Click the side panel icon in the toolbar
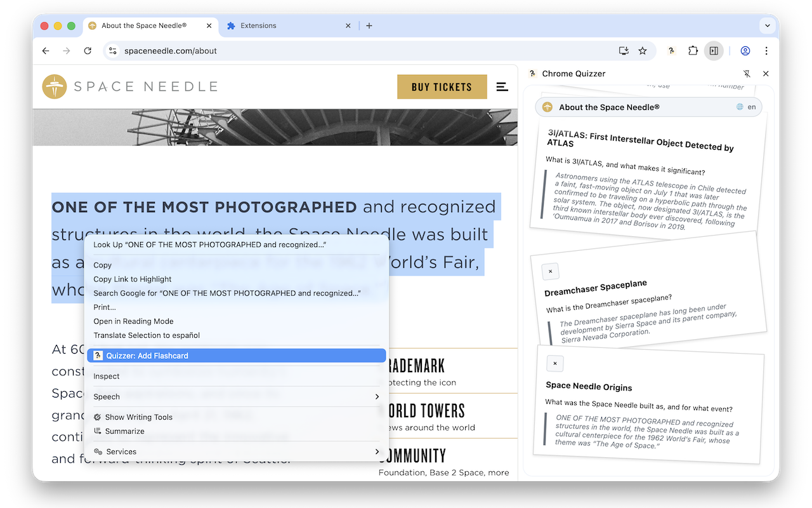This screenshot has width=812, height=508. [x=714, y=51]
